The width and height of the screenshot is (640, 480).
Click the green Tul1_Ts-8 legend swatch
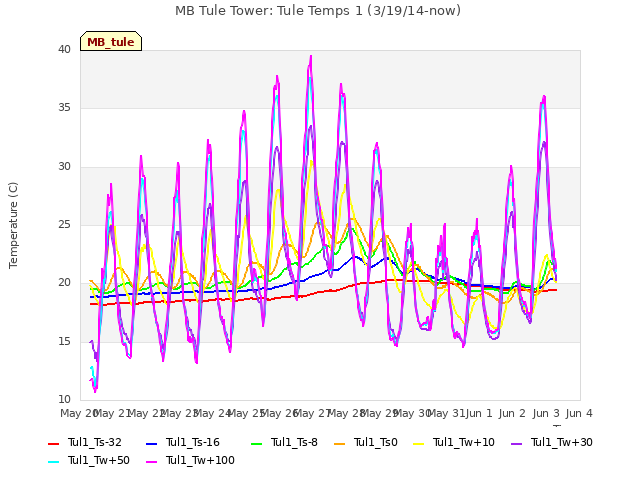coord(256,444)
